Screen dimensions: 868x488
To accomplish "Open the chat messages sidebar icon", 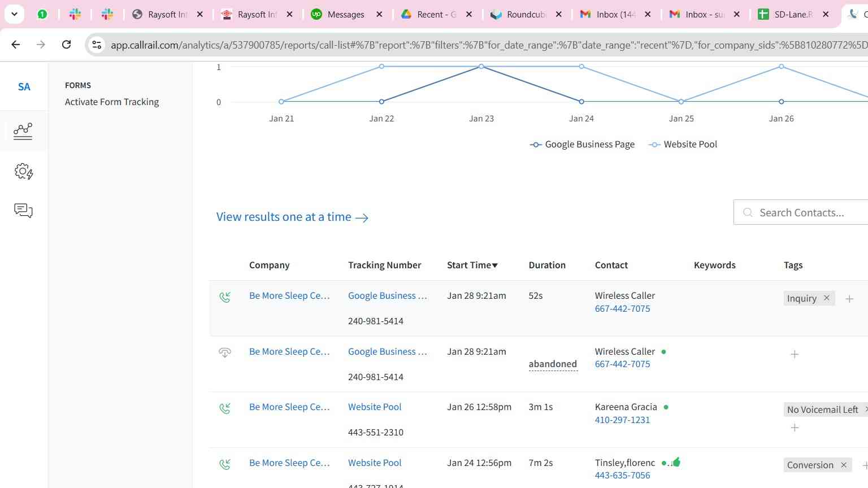I will pos(23,211).
